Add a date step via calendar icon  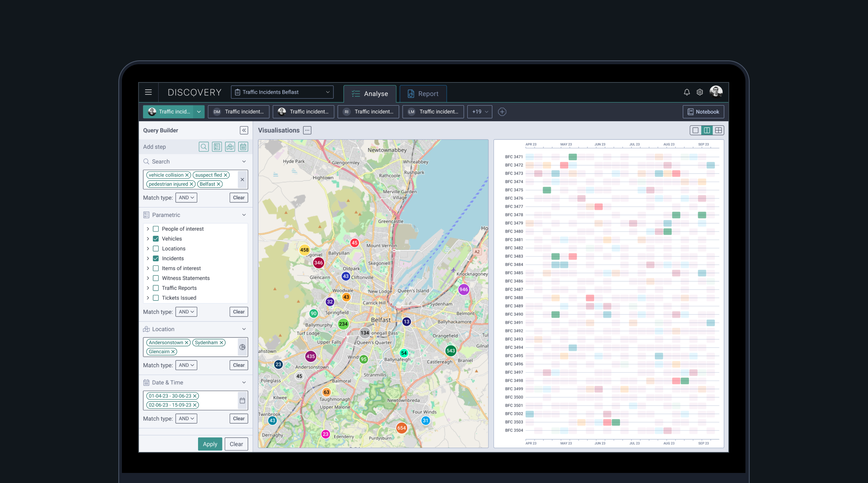pos(243,147)
